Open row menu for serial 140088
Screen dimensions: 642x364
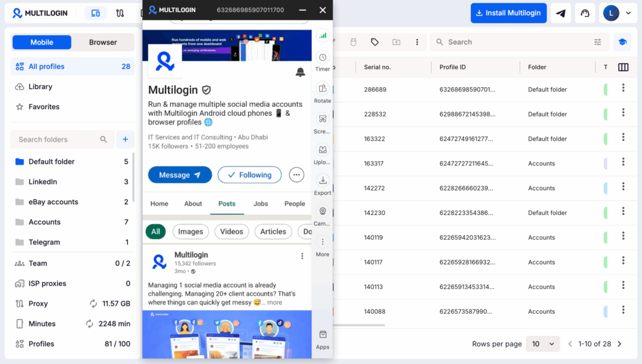pos(623,310)
